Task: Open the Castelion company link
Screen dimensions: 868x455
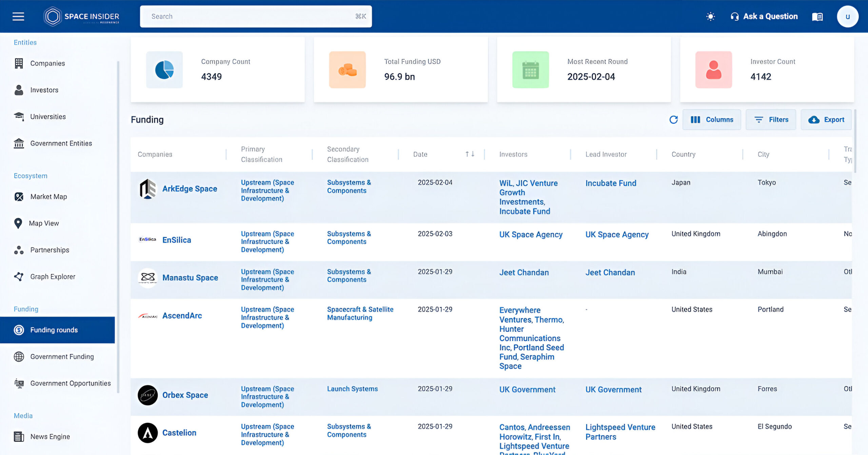Action: click(179, 433)
